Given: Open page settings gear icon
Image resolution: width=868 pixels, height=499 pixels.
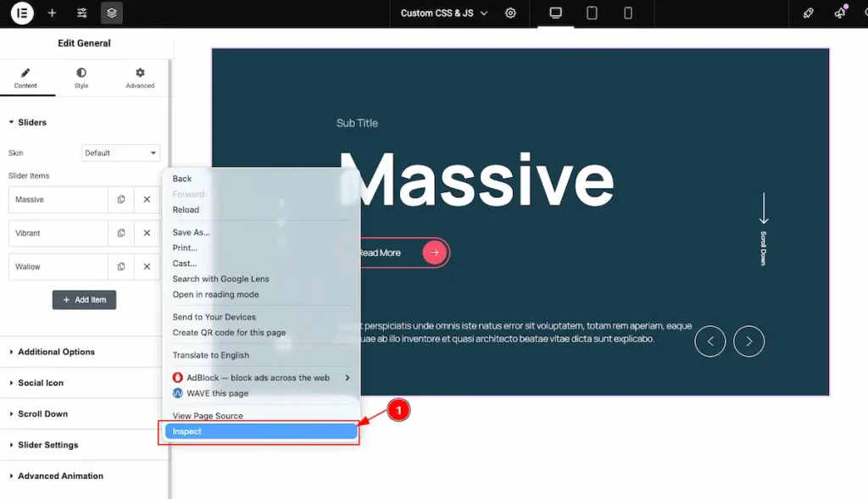Looking at the screenshot, I should [510, 14].
